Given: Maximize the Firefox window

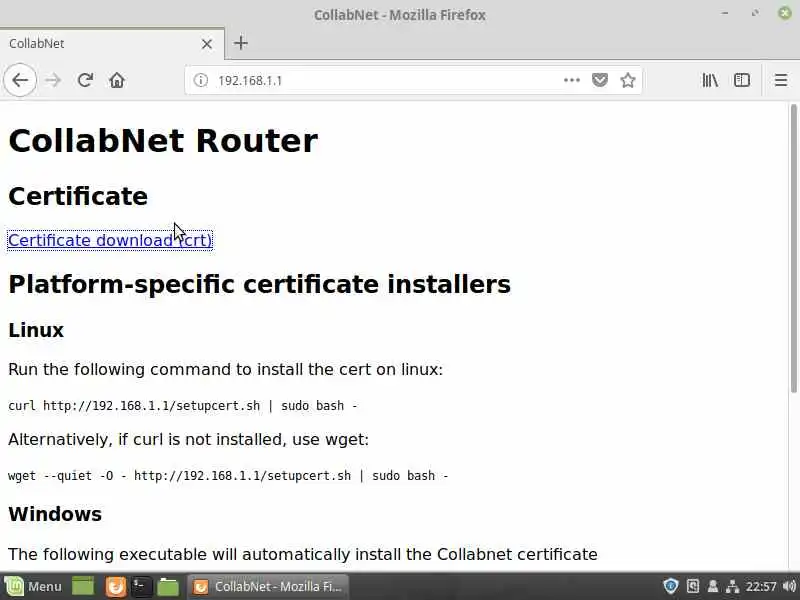Looking at the screenshot, I should 755,13.
